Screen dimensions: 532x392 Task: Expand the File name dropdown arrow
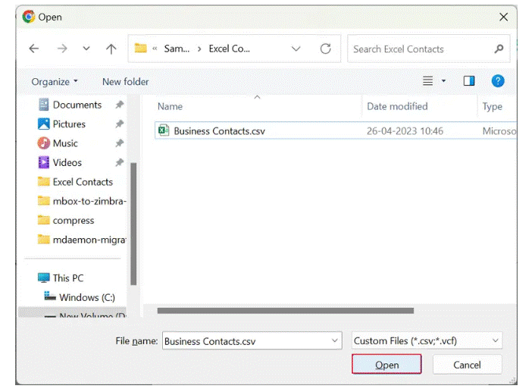coord(335,340)
